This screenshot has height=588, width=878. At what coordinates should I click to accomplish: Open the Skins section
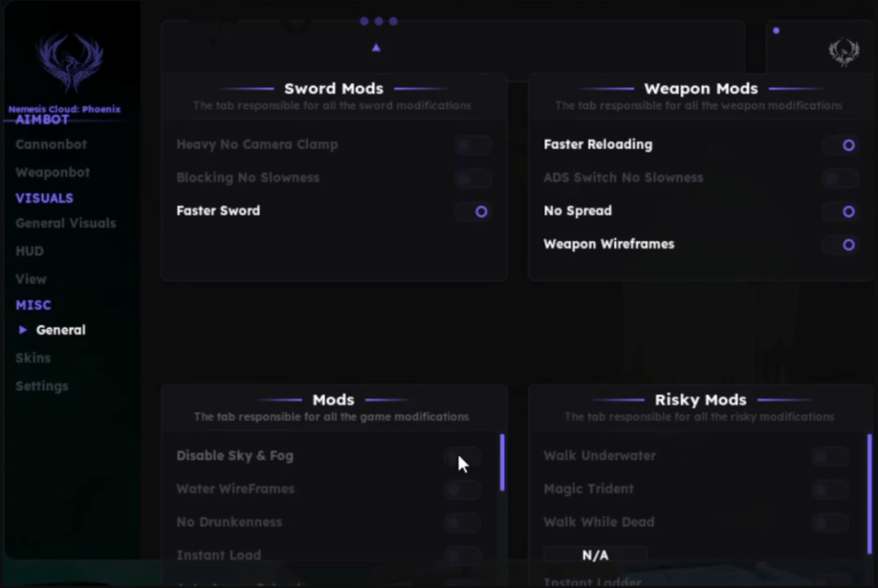click(33, 358)
